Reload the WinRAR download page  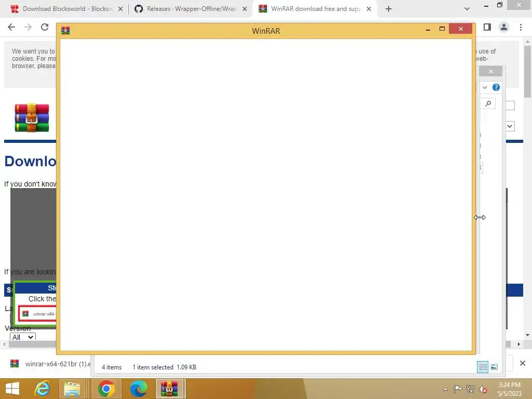[45, 27]
